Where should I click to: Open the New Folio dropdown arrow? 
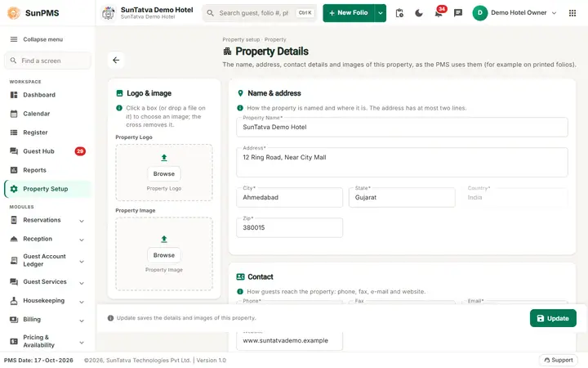pos(381,13)
